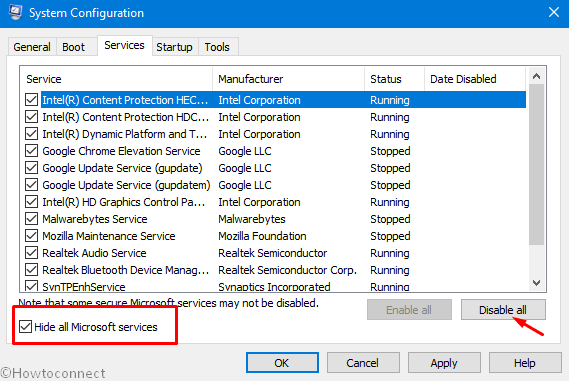Sort by the Manufacturer column header

(x=288, y=79)
